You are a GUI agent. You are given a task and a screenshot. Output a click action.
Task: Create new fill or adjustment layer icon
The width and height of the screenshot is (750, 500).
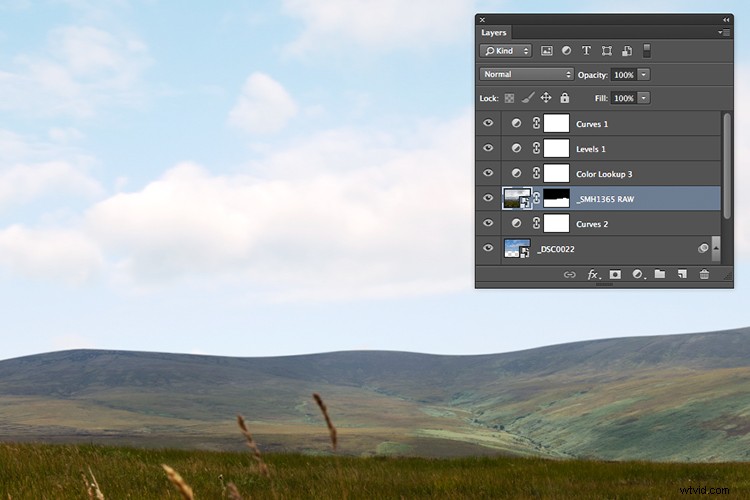(x=638, y=274)
